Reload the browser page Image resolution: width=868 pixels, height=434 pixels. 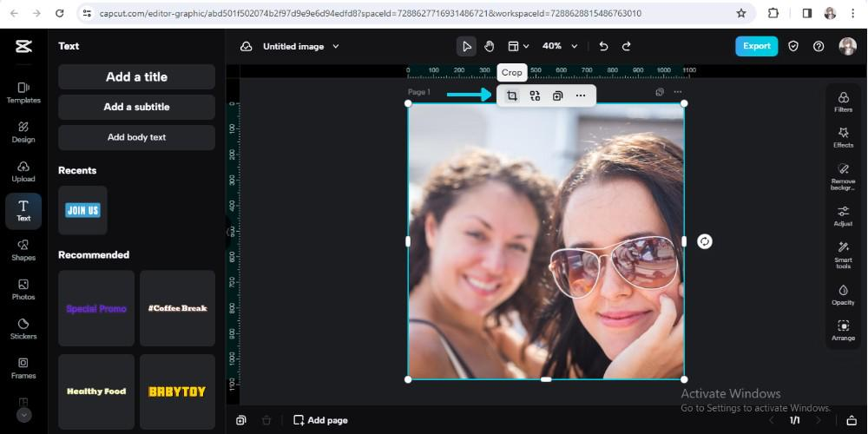coord(60,13)
